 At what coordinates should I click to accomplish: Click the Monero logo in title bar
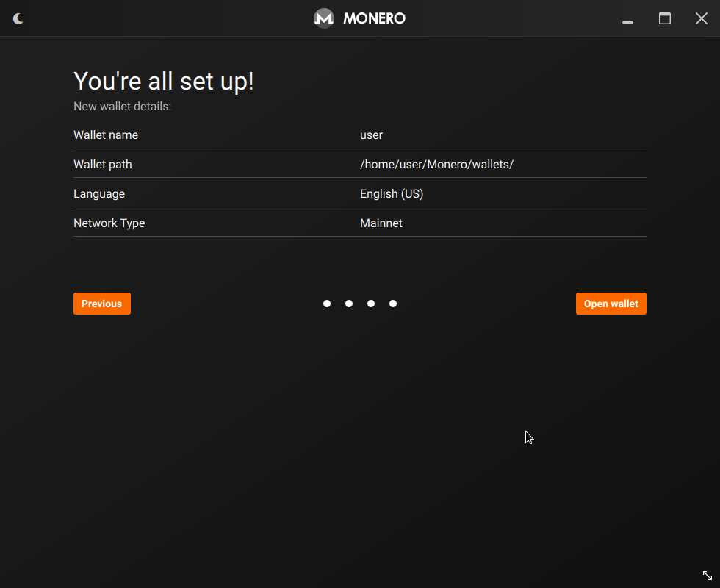pyautogui.click(x=324, y=18)
